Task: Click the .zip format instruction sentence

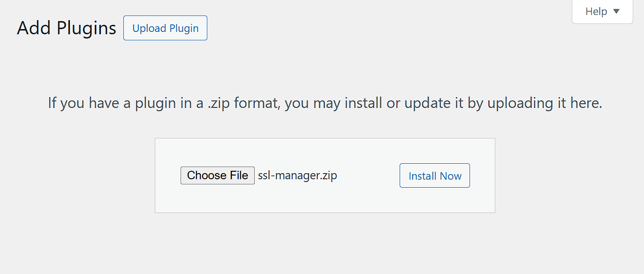Action: click(x=325, y=103)
